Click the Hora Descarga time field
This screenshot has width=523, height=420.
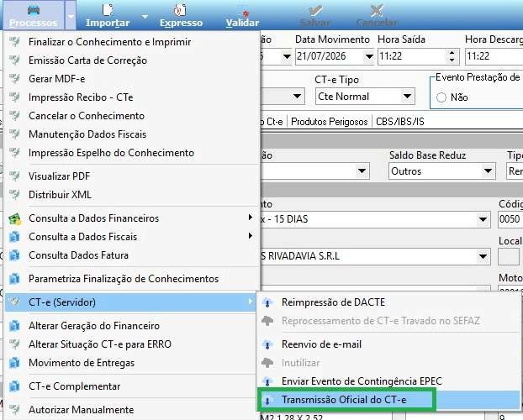[494, 56]
